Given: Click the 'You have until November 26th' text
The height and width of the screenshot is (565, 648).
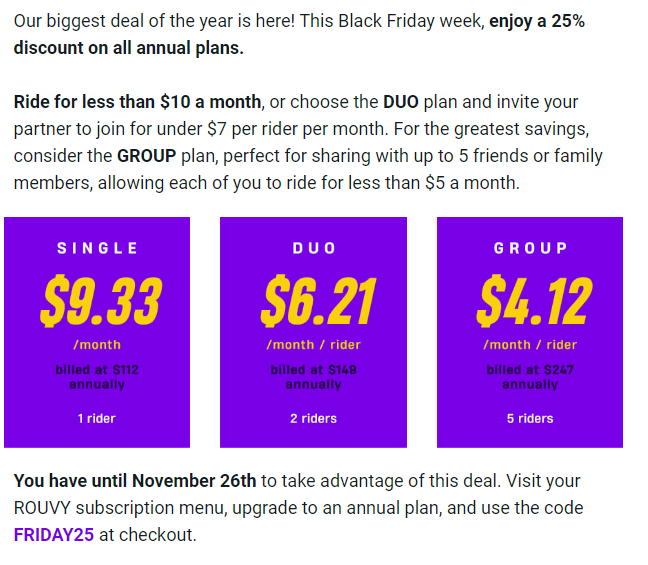Looking at the screenshot, I should [135, 481].
